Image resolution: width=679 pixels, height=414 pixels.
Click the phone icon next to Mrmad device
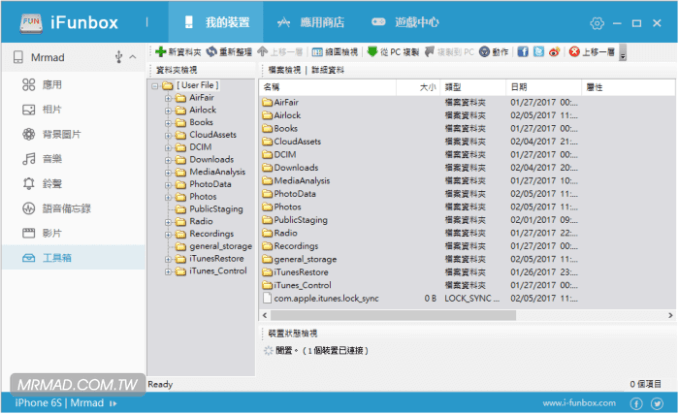(x=18, y=57)
